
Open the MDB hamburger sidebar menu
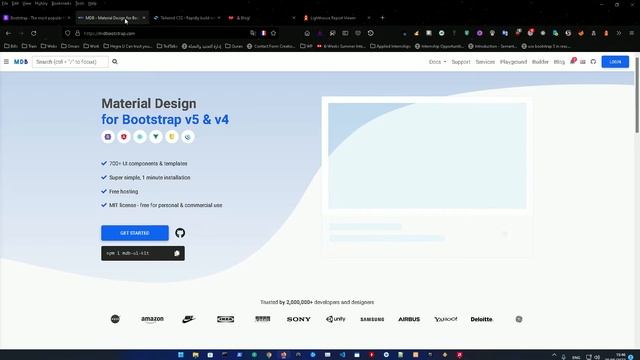click(6, 62)
